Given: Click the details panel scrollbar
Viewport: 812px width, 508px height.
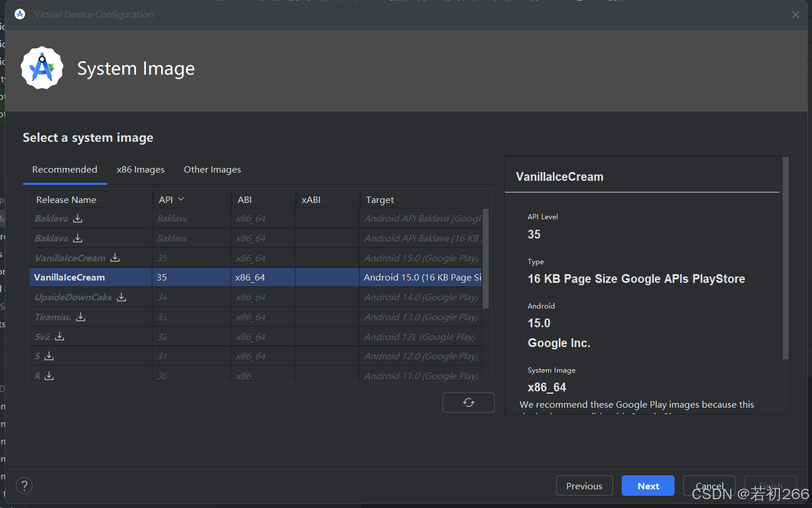Looking at the screenshot, I should pyautogui.click(x=786, y=258).
